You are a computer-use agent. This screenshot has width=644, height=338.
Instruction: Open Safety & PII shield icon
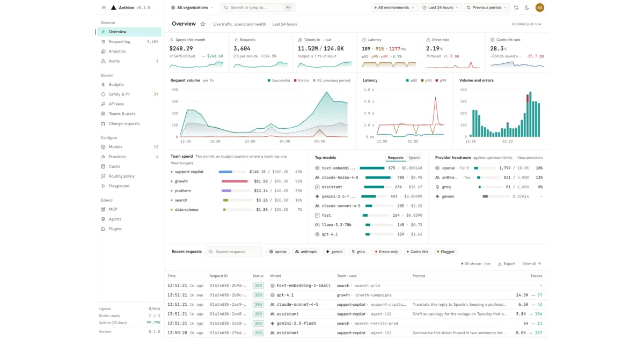click(104, 94)
